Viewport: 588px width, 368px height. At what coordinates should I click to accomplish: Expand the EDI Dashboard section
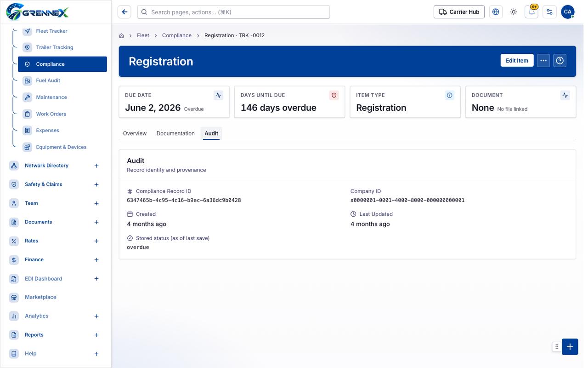pyautogui.click(x=96, y=279)
